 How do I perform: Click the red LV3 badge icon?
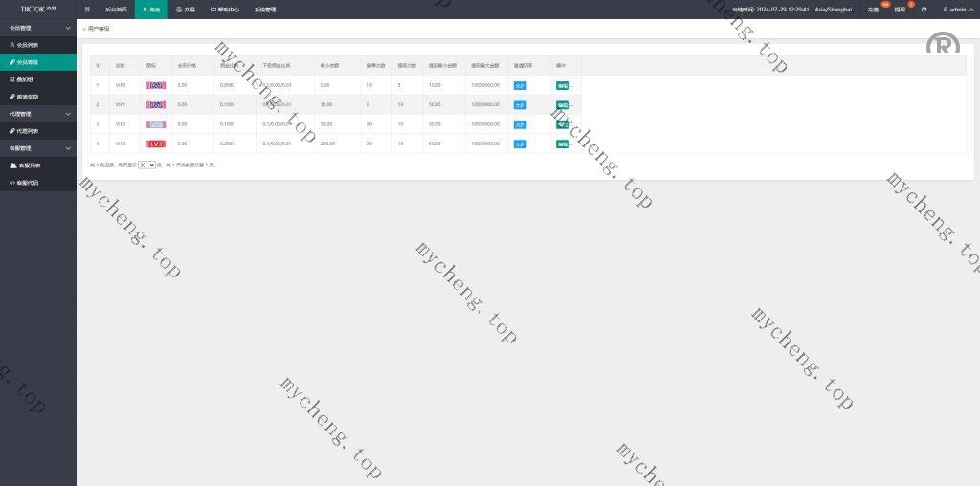point(156,144)
